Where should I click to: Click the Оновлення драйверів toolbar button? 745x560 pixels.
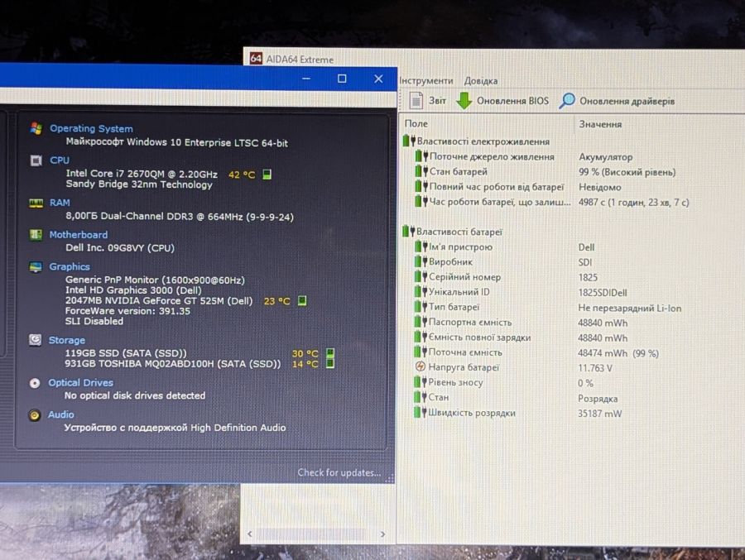(617, 101)
